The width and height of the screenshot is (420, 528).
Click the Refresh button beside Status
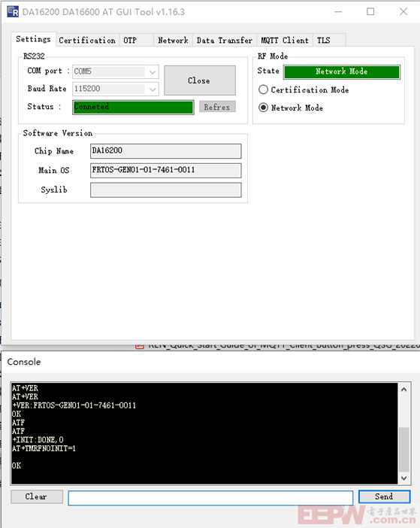pos(217,107)
